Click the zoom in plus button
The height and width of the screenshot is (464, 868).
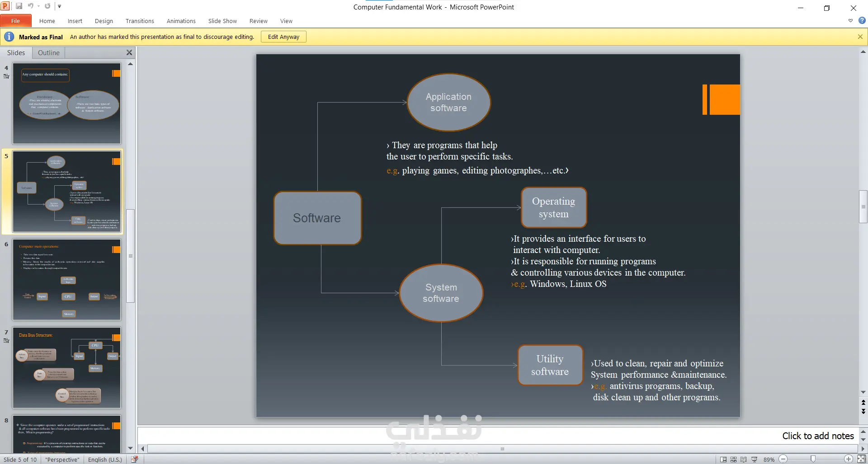click(848, 459)
